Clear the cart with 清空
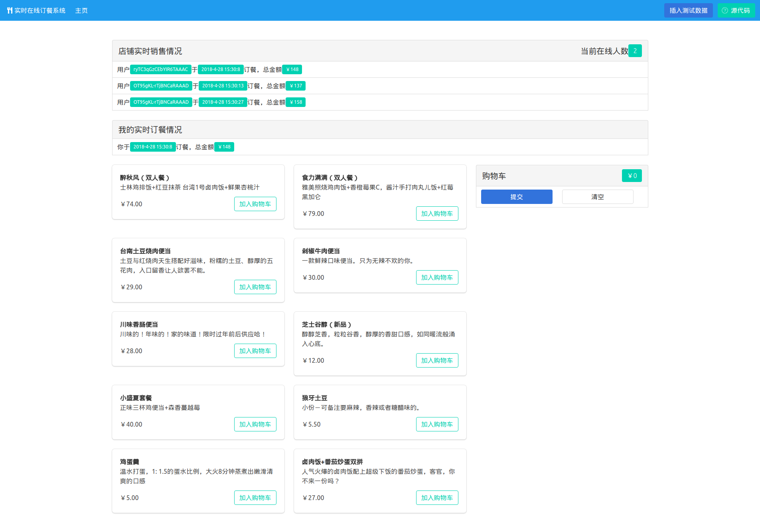Image resolution: width=760 pixels, height=532 pixels. [x=598, y=197]
